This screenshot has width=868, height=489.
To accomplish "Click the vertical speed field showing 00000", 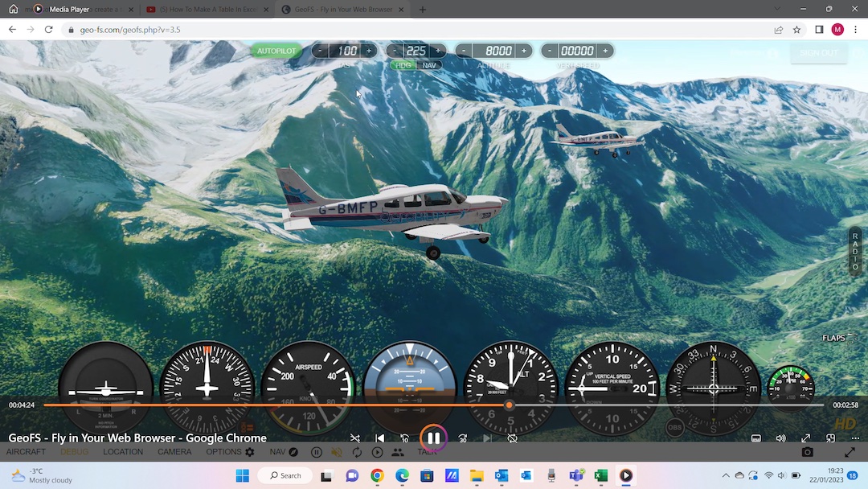I will pyautogui.click(x=577, y=51).
